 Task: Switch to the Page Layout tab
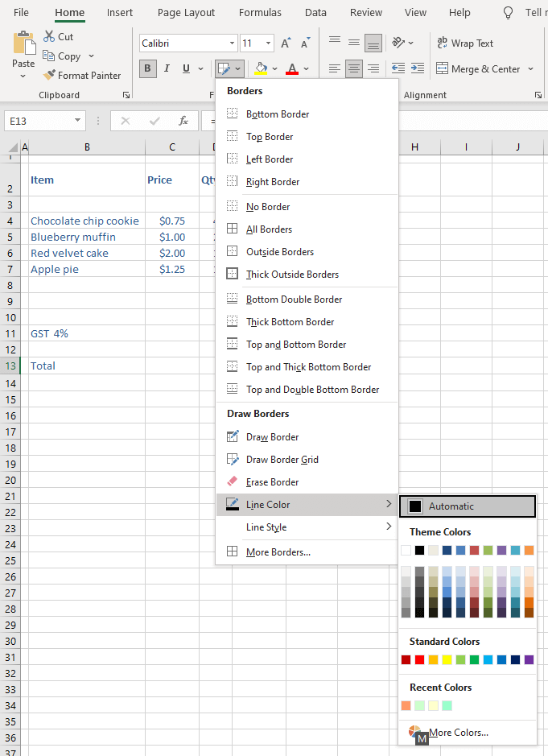pyautogui.click(x=186, y=13)
